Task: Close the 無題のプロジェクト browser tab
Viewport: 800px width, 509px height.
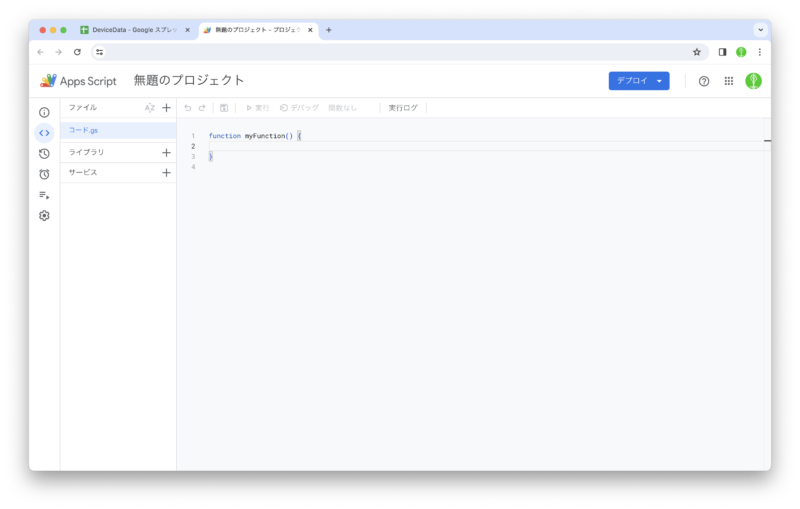Action: 310,30
